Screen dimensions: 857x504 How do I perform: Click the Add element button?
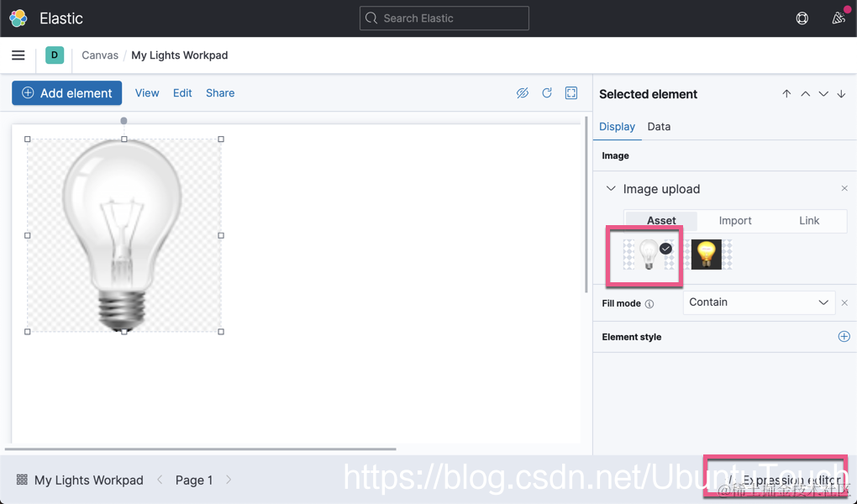point(66,93)
